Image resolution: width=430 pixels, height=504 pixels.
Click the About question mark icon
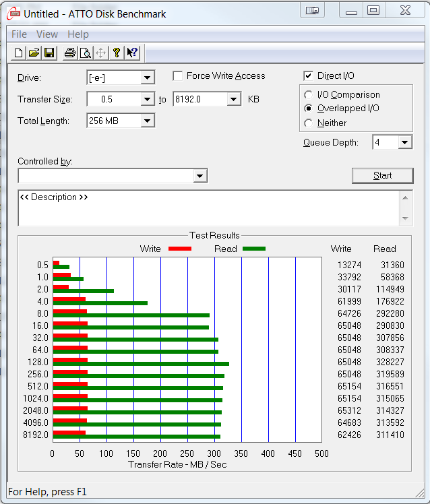tap(117, 53)
